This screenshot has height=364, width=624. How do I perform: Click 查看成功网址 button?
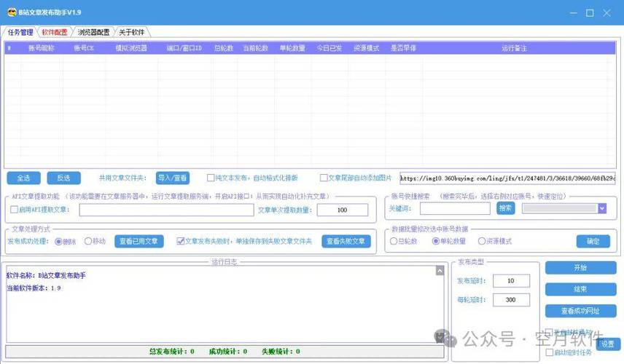click(580, 311)
